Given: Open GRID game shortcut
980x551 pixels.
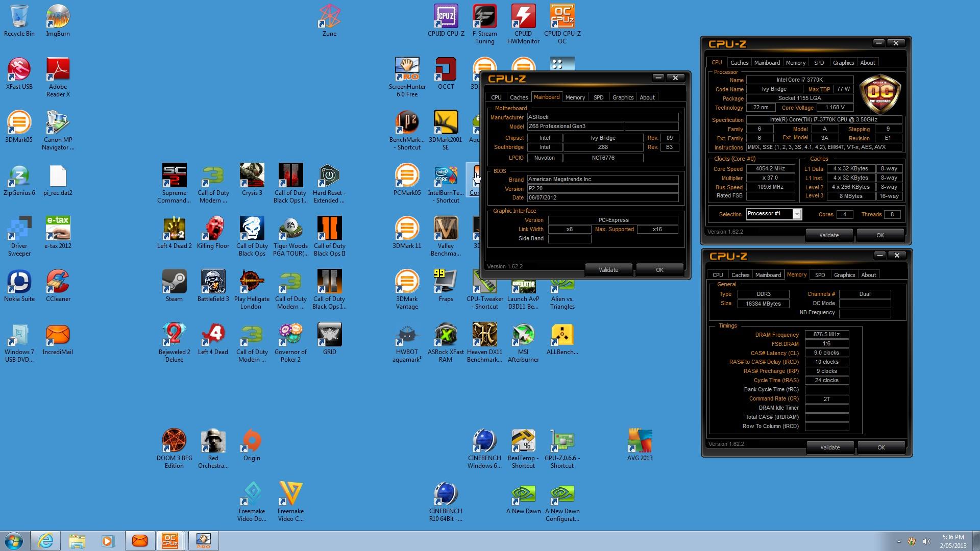Looking at the screenshot, I should point(329,339).
